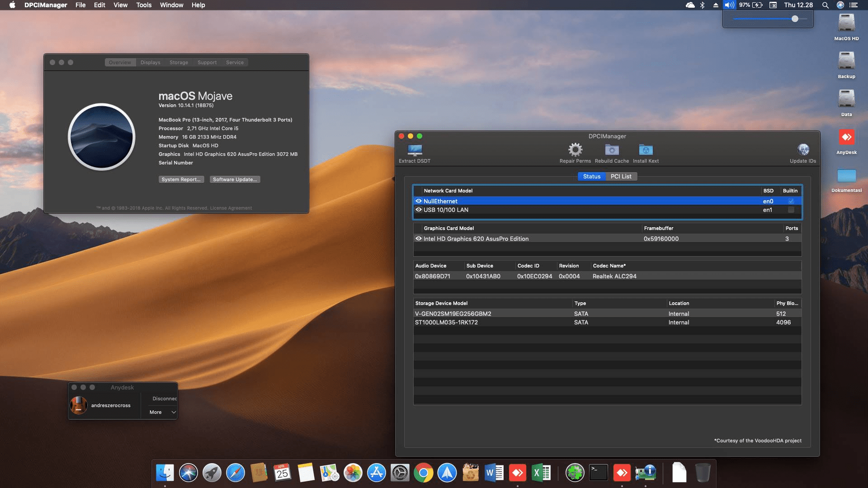Screen dimensions: 868x488
Task: Open DPCIManager PCI card icon in dock
Action: pyautogui.click(x=646, y=473)
